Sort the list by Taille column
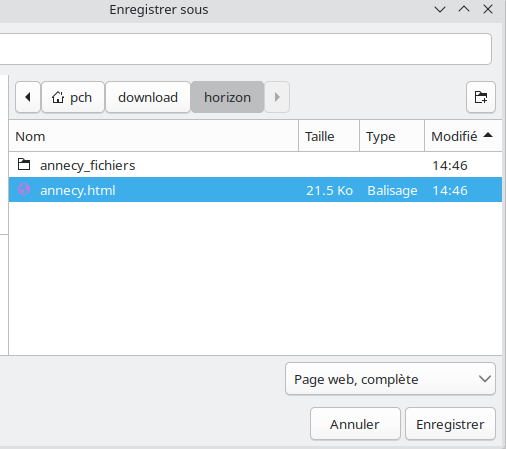Screen dimensions: 506x449 (329, 136)
